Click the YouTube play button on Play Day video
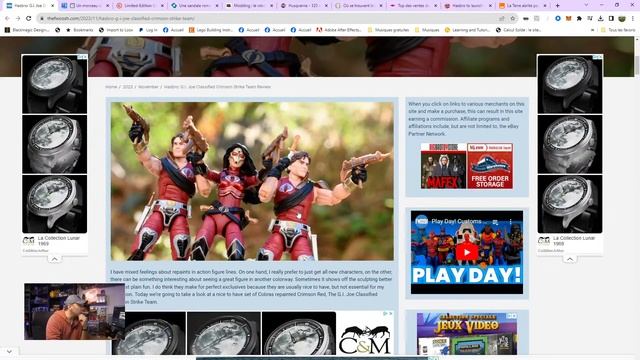The height and width of the screenshot is (360, 640). pos(467,252)
